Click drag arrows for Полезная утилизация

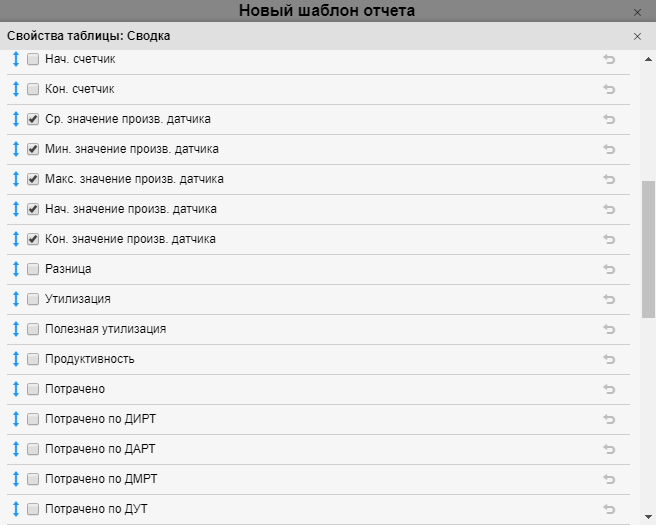(16, 329)
